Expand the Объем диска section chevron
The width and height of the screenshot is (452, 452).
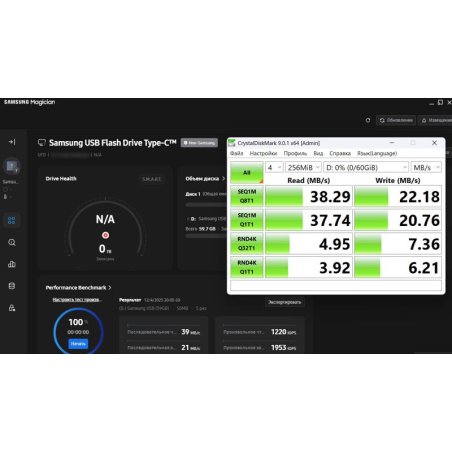224,179
